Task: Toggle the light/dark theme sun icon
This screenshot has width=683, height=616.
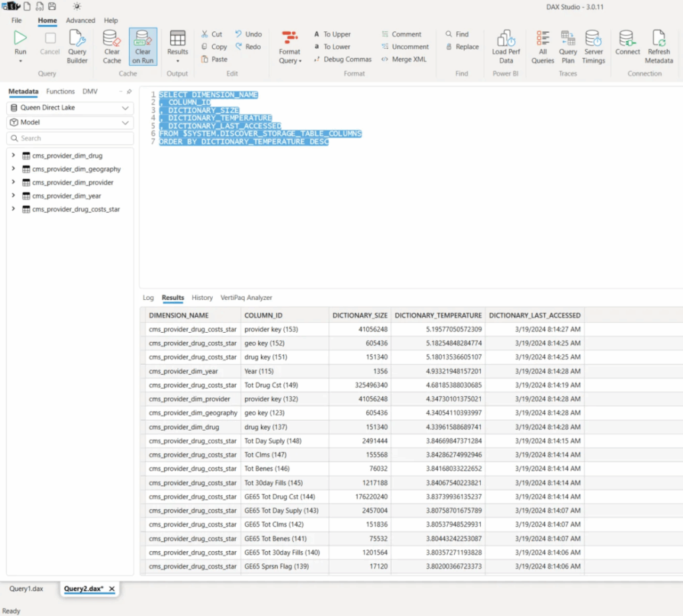Action: point(77,6)
